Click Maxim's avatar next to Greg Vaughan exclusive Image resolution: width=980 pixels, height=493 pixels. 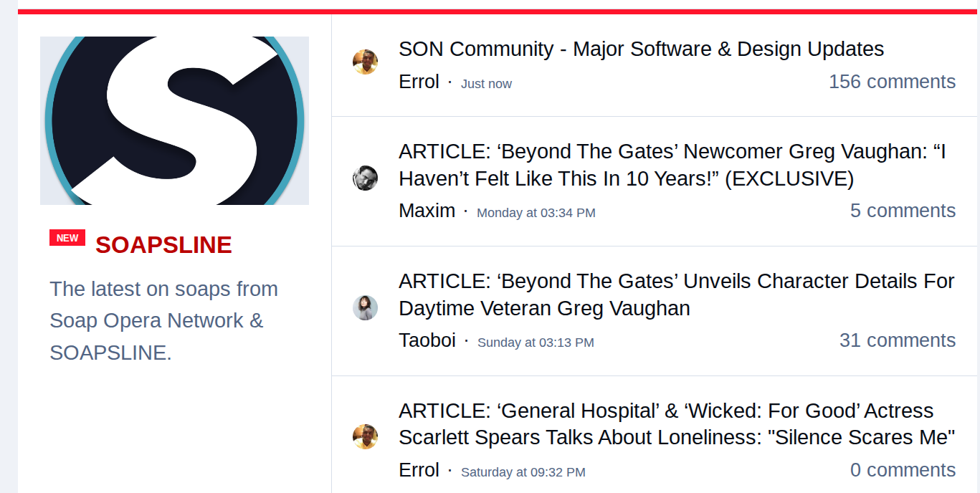point(365,178)
